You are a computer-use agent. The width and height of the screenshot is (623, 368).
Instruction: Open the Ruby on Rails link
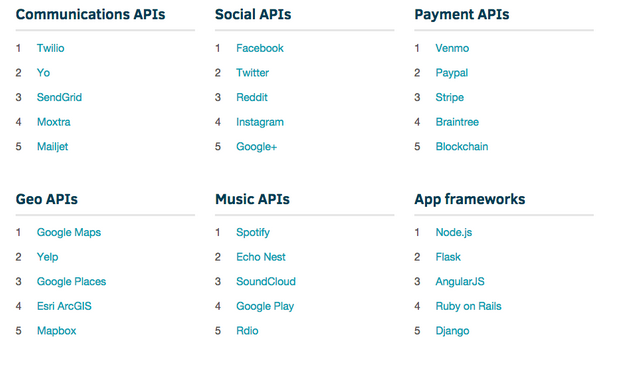click(468, 306)
